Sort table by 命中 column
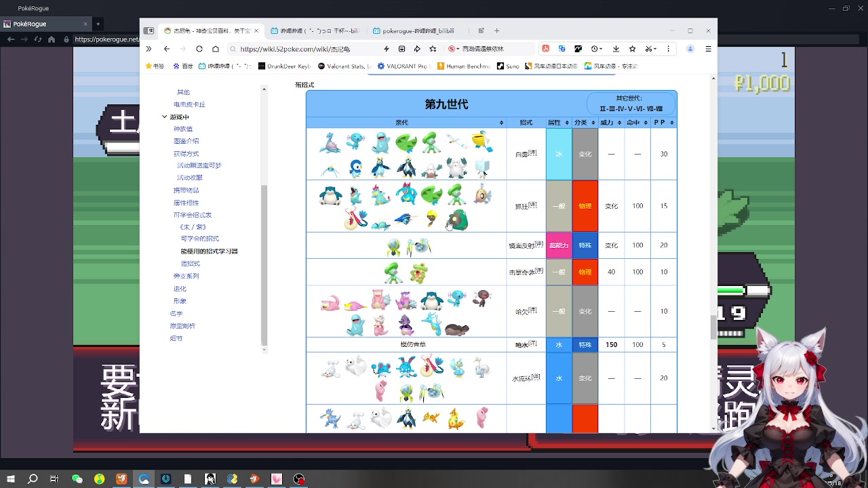Screen dimensions: 868x488 (637, 123)
